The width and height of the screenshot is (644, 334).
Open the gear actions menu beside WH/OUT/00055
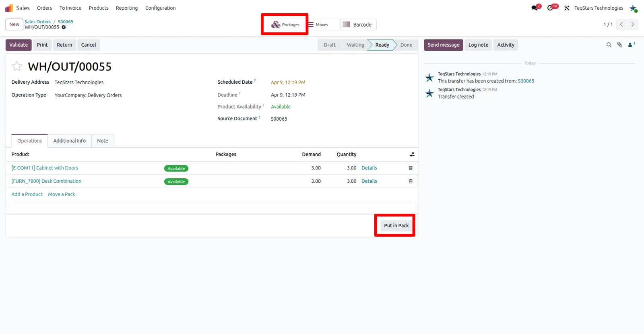64,27
